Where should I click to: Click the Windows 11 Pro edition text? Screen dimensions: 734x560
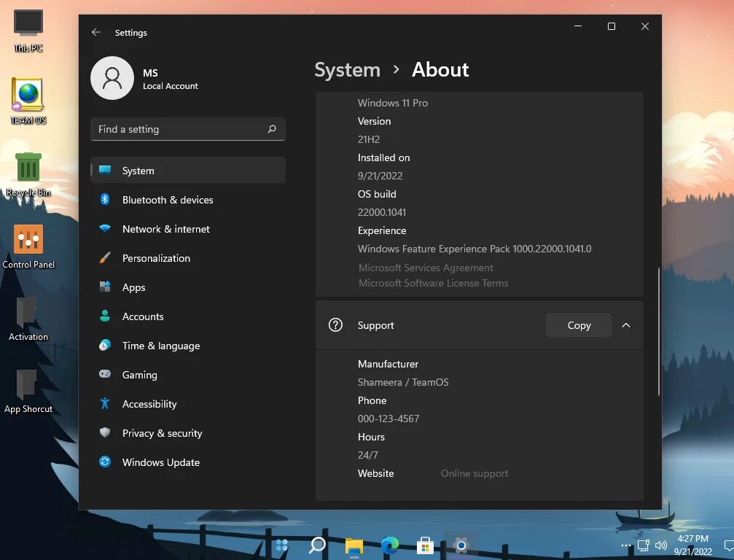click(x=393, y=103)
